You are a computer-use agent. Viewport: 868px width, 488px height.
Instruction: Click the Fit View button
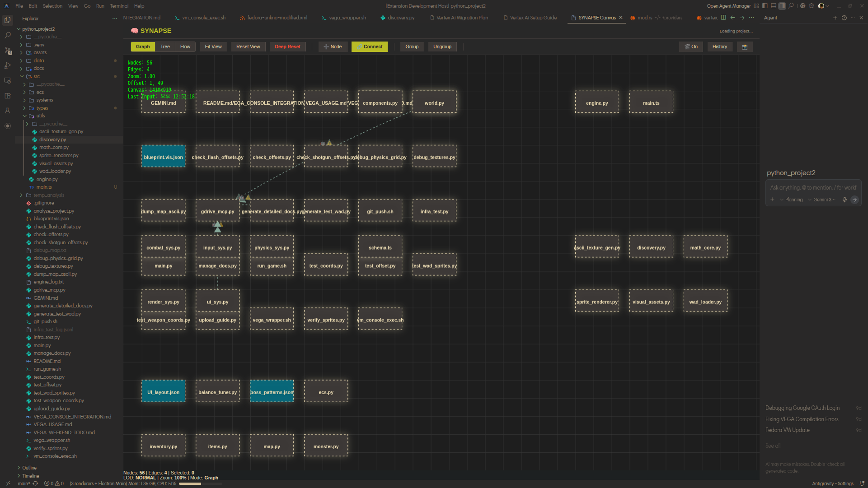(213, 47)
